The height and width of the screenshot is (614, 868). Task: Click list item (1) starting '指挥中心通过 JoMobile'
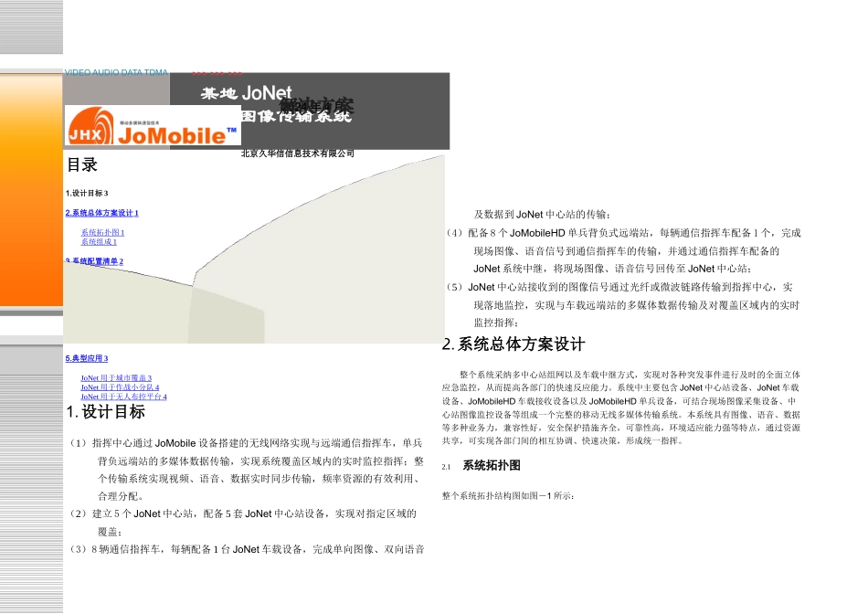click(x=247, y=470)
